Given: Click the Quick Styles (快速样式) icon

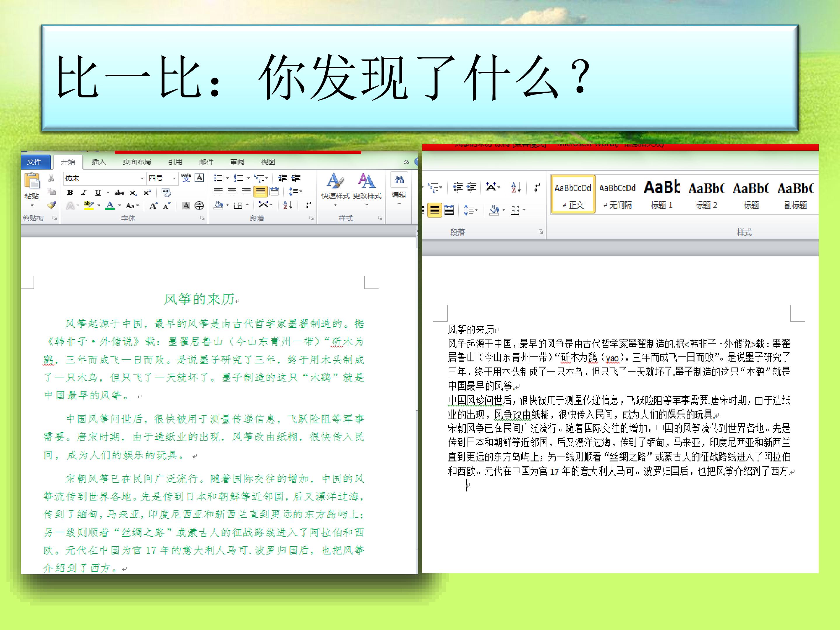Looking at the screenshot, I should tap(335, 181).
